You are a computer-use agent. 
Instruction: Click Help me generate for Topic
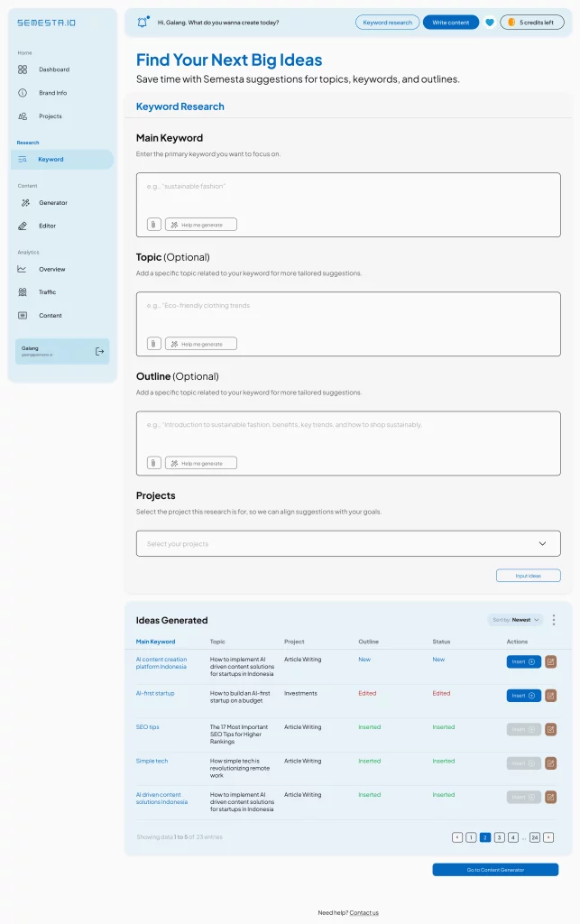(201, 344)
